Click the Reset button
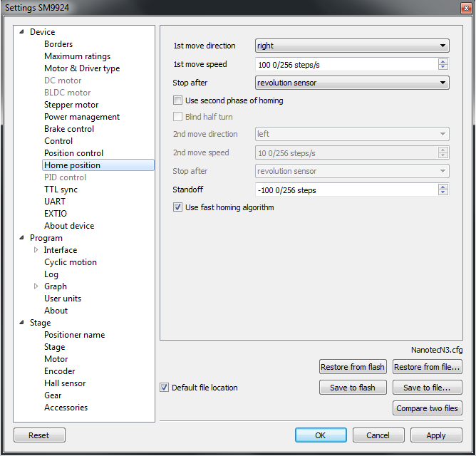Screen dimensions: 476x456 tap(39, 435)
